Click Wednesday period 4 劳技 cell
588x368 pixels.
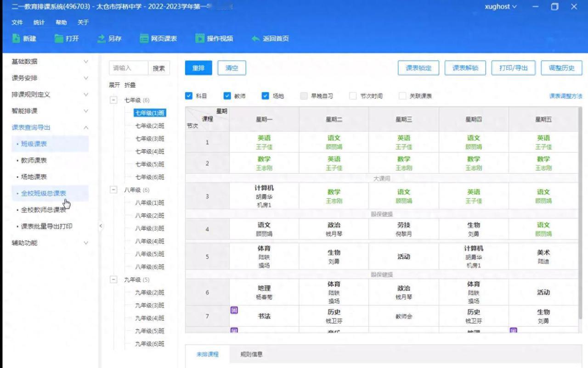pyautogui.click(x=404, y=229)
